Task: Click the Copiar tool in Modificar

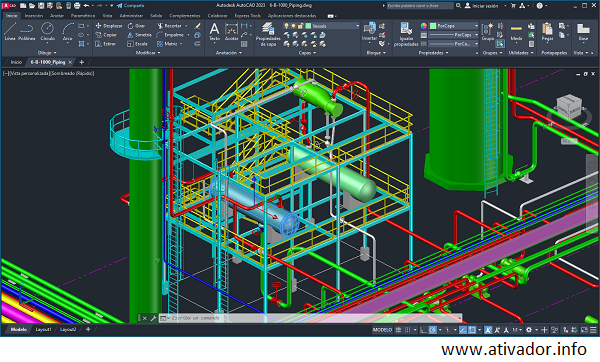Action: (x=106, y=35)
